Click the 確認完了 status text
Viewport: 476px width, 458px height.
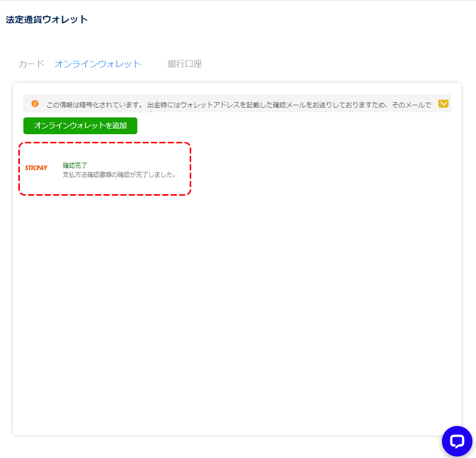(75, 165)
